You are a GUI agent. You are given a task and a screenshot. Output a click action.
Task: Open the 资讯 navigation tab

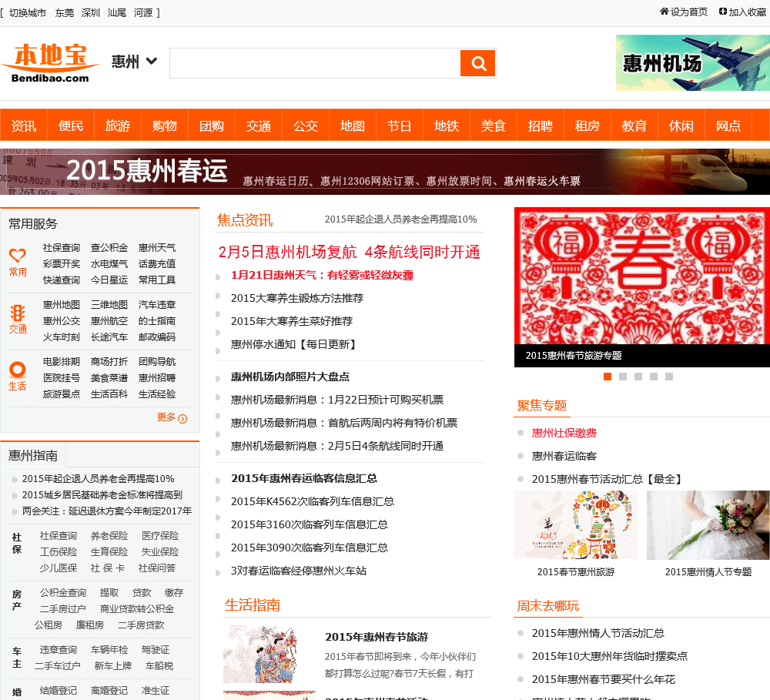pos(24,126)
